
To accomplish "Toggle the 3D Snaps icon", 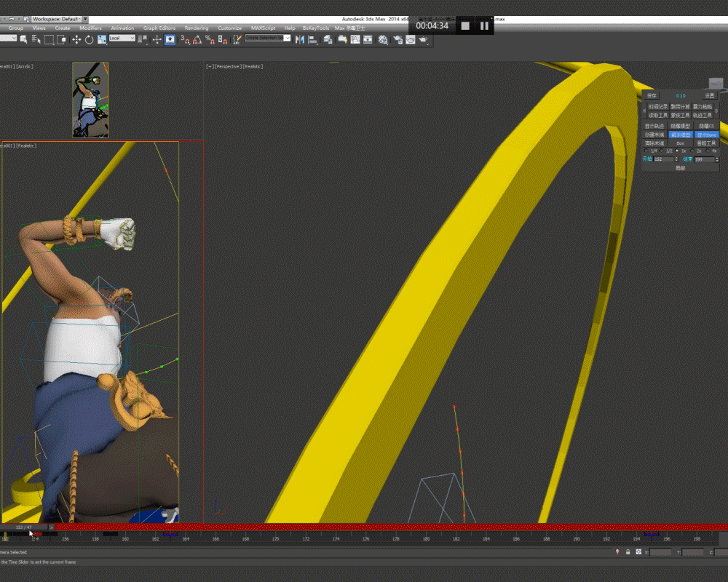I will click(185, 39).
